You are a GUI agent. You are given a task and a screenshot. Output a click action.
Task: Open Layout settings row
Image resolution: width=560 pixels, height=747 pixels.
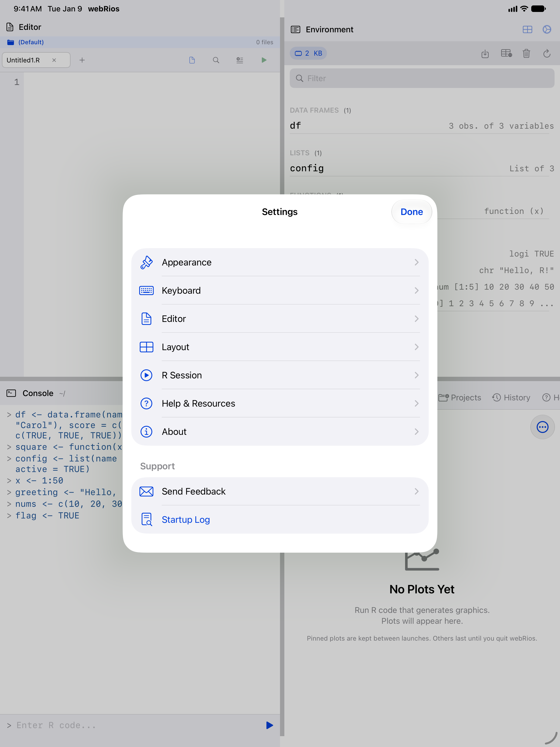280,347
